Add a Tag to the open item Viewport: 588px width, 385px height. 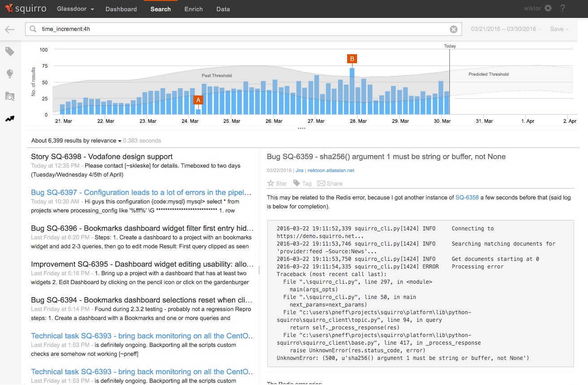point(302,183)
